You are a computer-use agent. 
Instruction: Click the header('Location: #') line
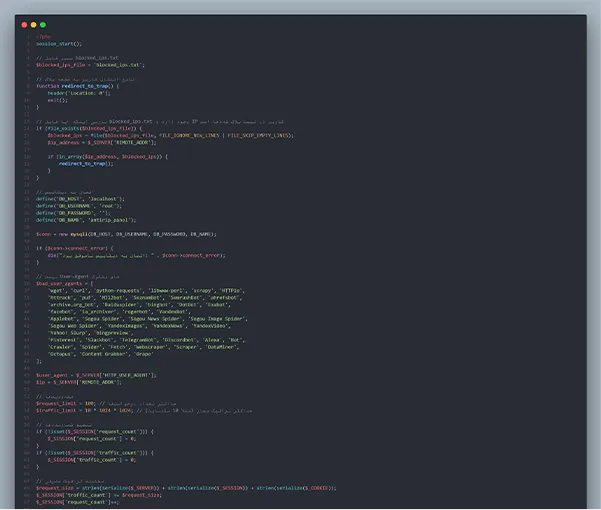pos(79,93)
